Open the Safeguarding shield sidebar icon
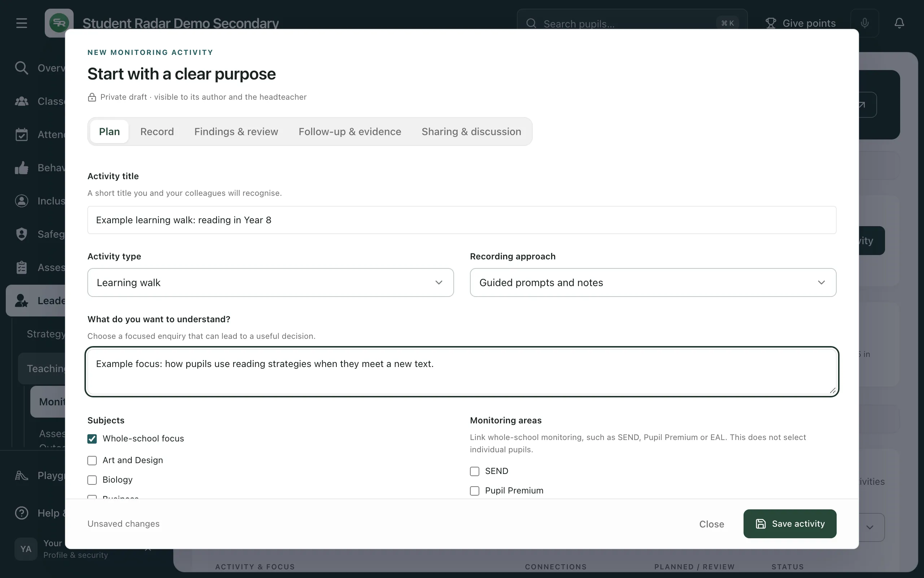The image size is (924, 578). 21,234
